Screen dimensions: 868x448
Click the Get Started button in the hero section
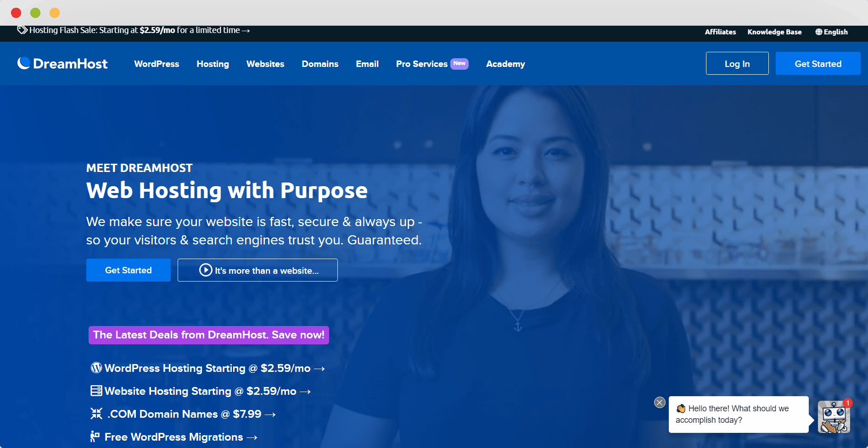(x=129, y=270)
